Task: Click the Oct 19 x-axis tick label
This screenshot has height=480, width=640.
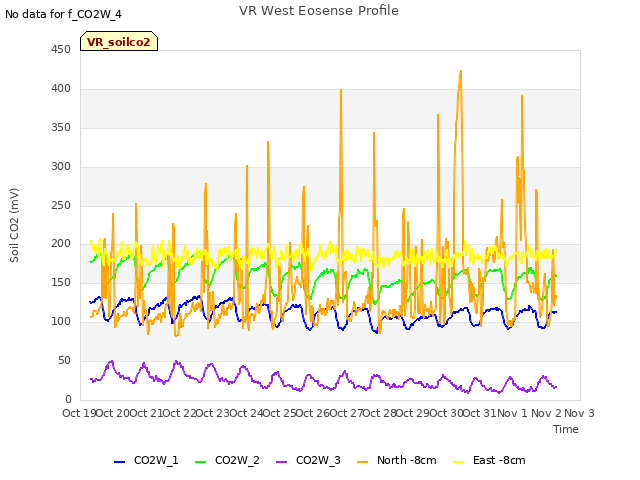Action: [80, 413]
